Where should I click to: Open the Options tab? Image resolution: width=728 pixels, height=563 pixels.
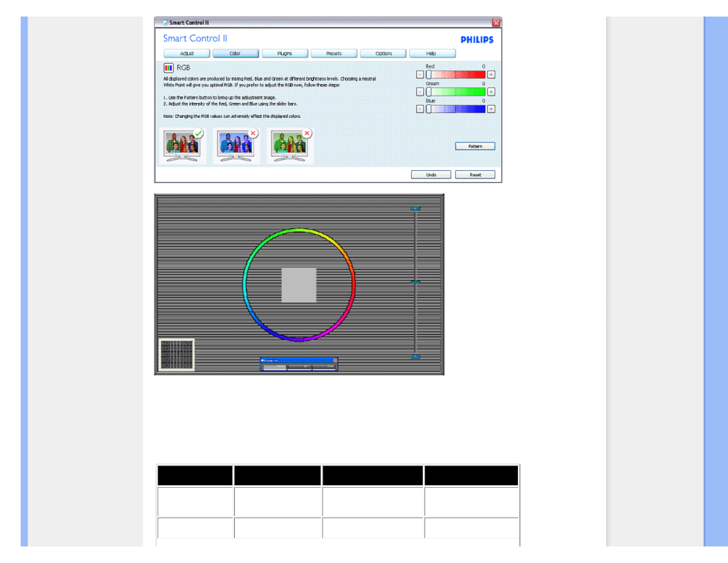pos(383,53)
